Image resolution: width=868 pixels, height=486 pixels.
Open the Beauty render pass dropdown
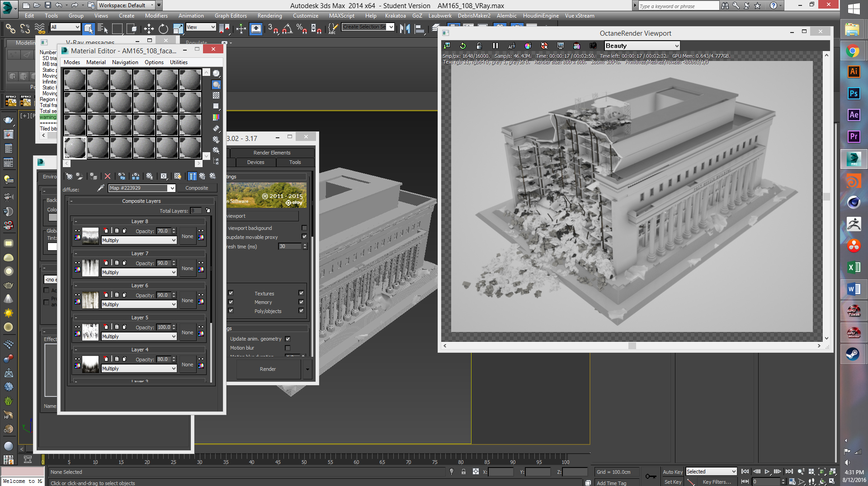tap(642, 46)
